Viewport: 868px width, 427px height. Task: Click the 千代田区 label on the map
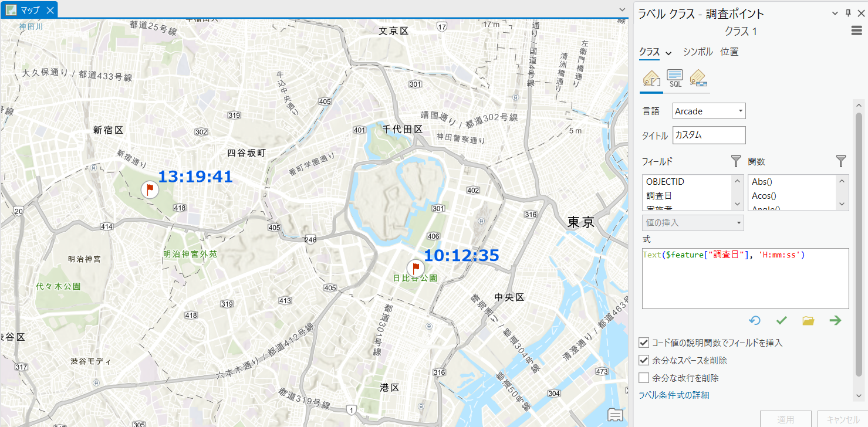click(403, 128)
